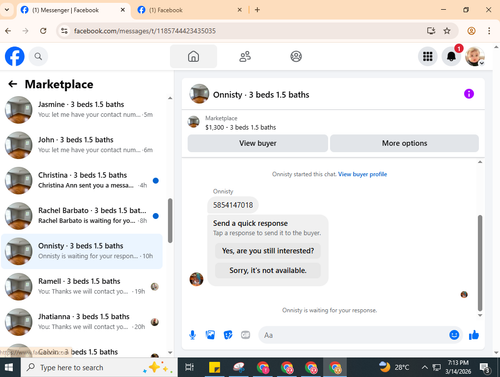Open Rachel Barbato's conversation
This screenshot has width=500, height=377.
coord(82,216)
